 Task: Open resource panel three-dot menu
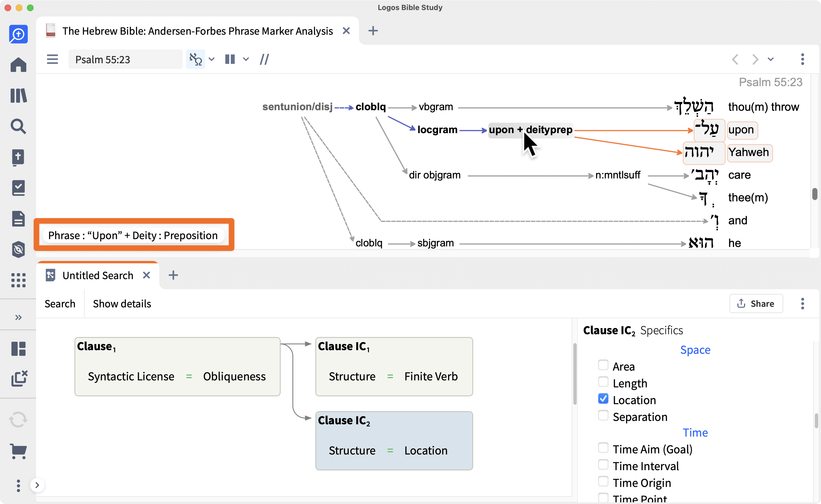(x=802, y=59)
